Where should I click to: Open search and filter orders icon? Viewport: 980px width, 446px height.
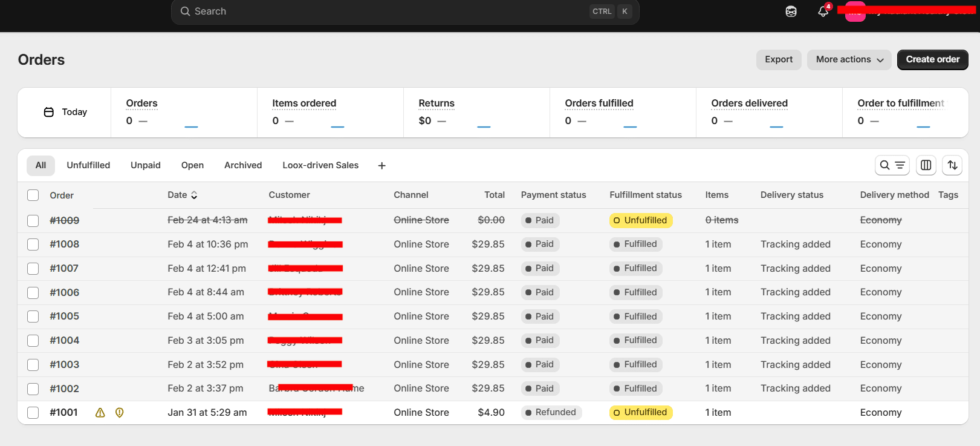coord(892,165)
